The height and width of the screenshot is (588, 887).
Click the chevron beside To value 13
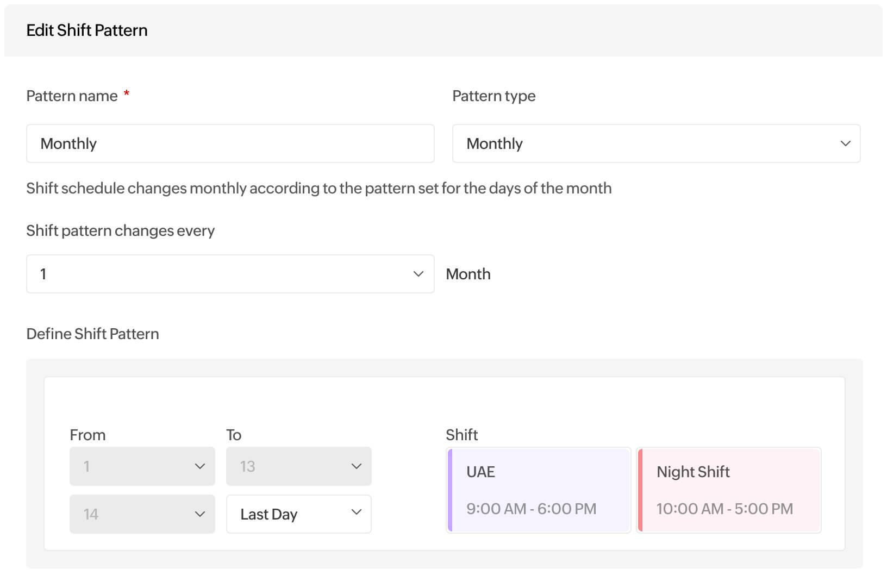tap(356, 466)
